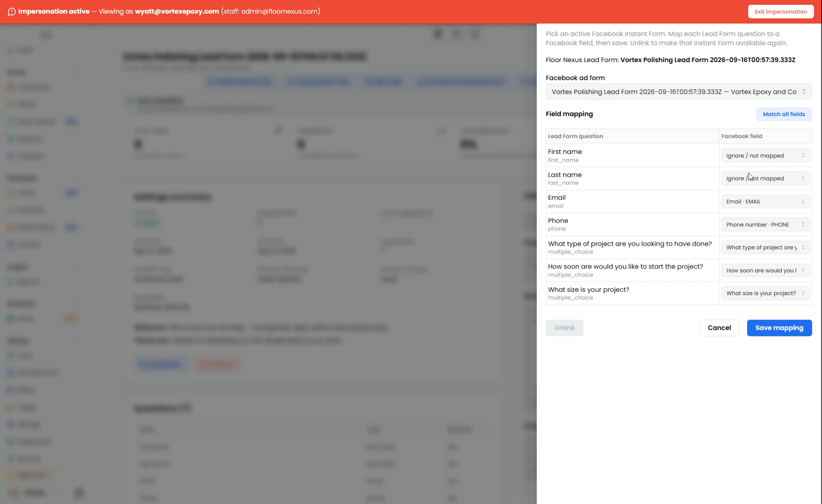Click the Lead Form question column header
This screenshot has height=504, width=822.
[575, 136]
